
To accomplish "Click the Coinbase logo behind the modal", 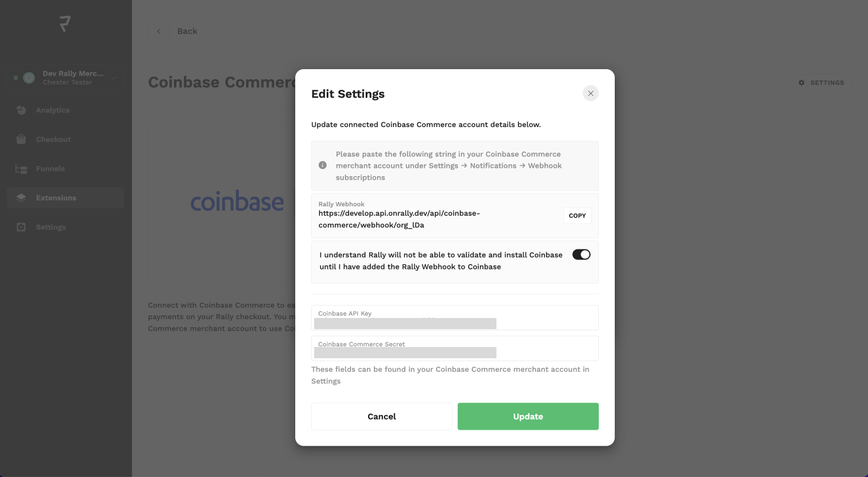I will click(x=237, y=202).
